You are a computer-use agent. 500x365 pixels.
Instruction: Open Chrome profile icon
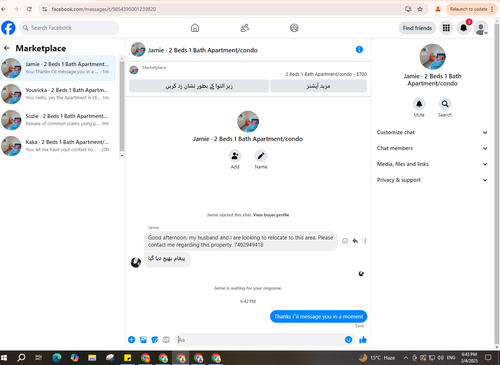[438, 9]
